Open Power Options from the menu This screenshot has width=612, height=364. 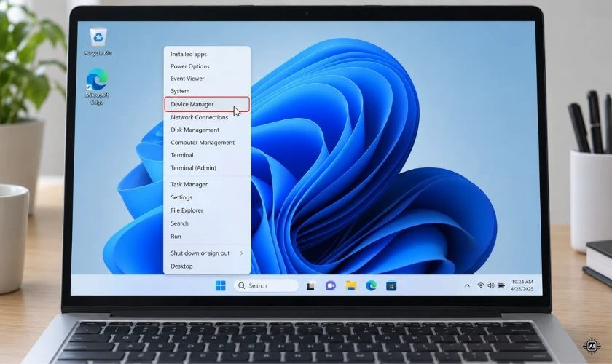coord(207,66)
